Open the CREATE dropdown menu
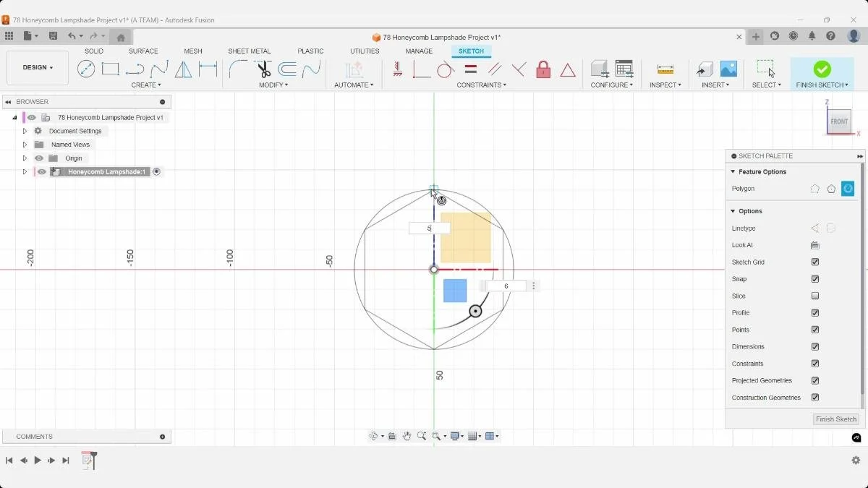The image size is (868, 488). [146, 85]
